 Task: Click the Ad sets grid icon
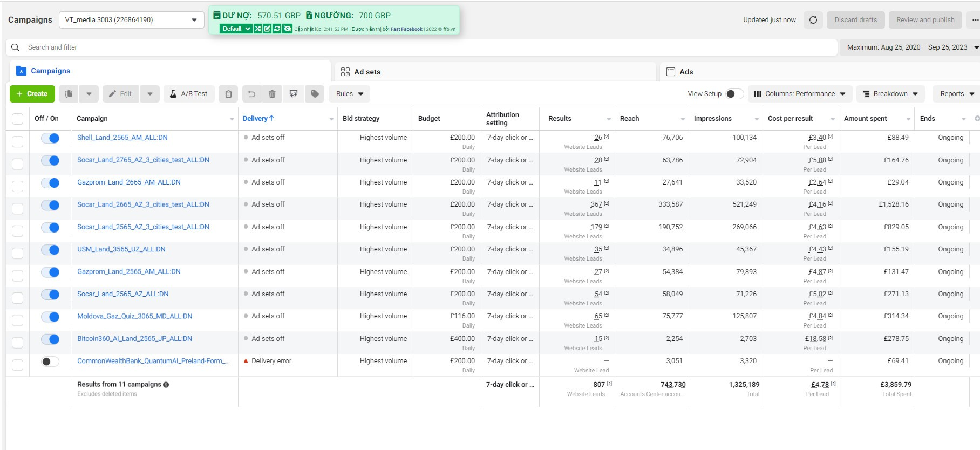coord(345,72)
